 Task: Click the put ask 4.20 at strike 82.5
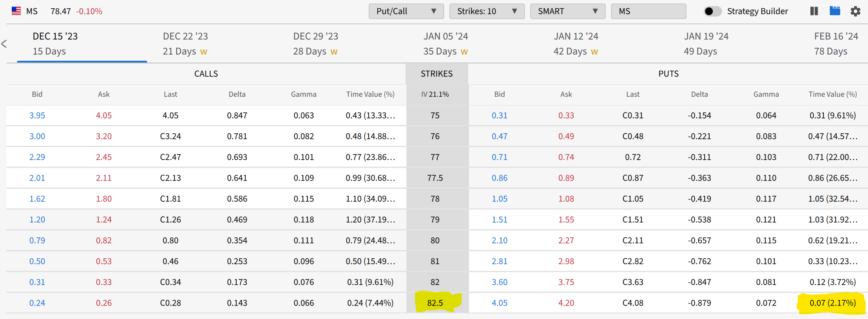click(566, 303)
